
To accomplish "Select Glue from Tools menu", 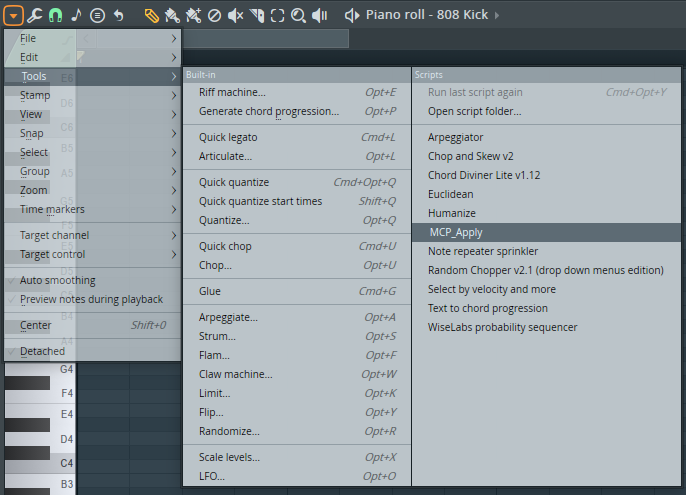I will pos(297,291).
